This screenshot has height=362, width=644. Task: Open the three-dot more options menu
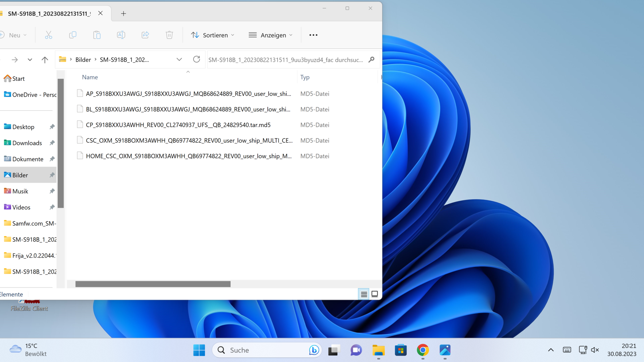pos(313,35)
